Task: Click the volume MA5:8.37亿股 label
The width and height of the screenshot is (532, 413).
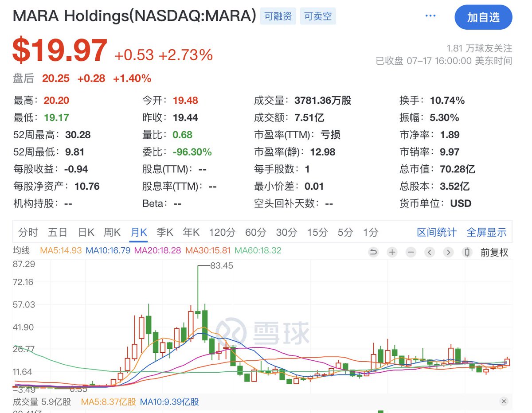Action: (x=108, y=402)
